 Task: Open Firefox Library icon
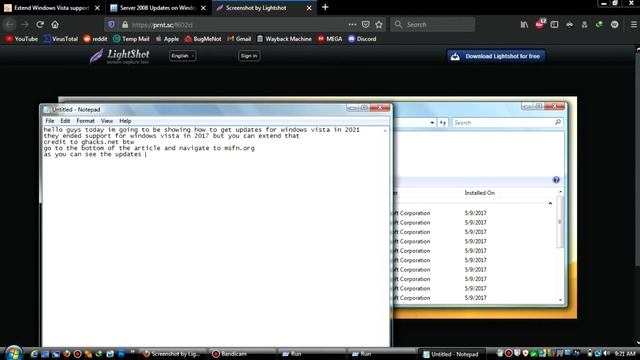click(x=524, y=24)
